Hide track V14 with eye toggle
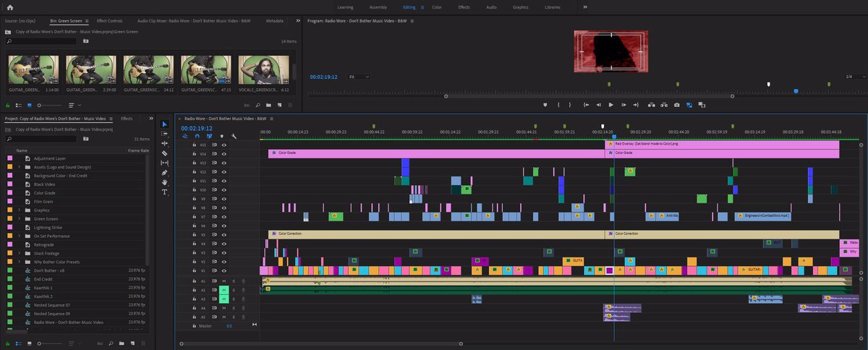This screenshot has width=868, height=350. [x=224, y=154]
